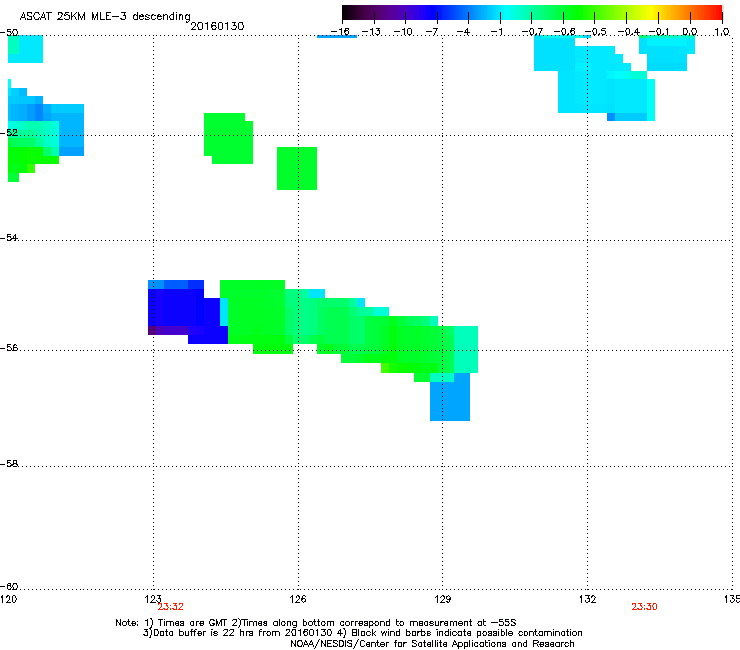Click the colorbar tick label -10

coord(403,32)
